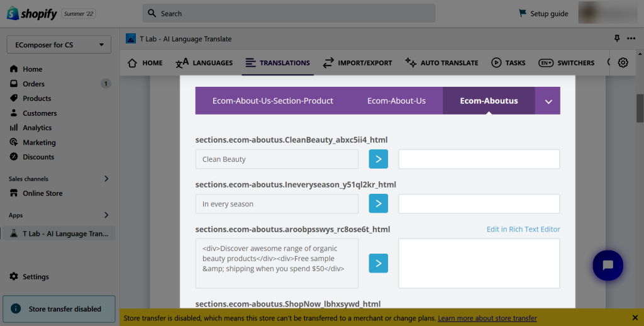Click the Orders sidebar icon
The height and width of the screenshot is (326, 644).
(x=14, y=84)
